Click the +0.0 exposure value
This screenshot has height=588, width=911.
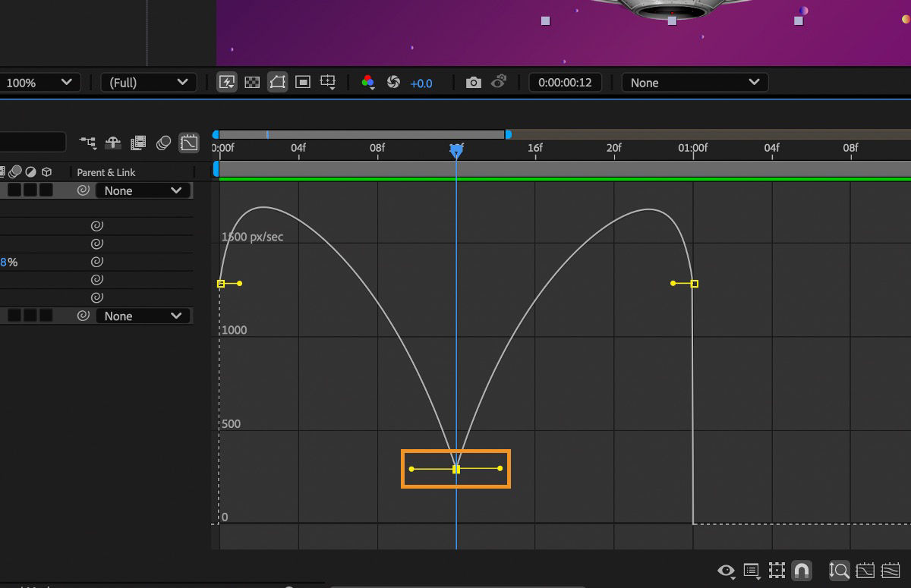pyautogui.click(x=421, y=83)
